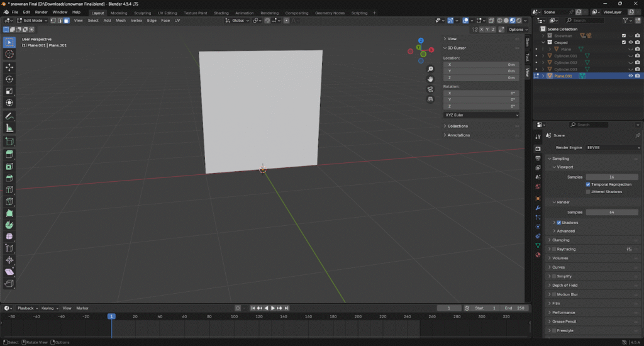The image size is (644, 346).
Task: Select the Measure tool
Action: (9, 128)
